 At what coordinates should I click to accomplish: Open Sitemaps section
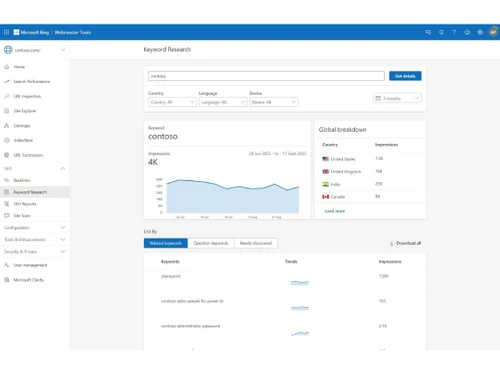[22, 126]
